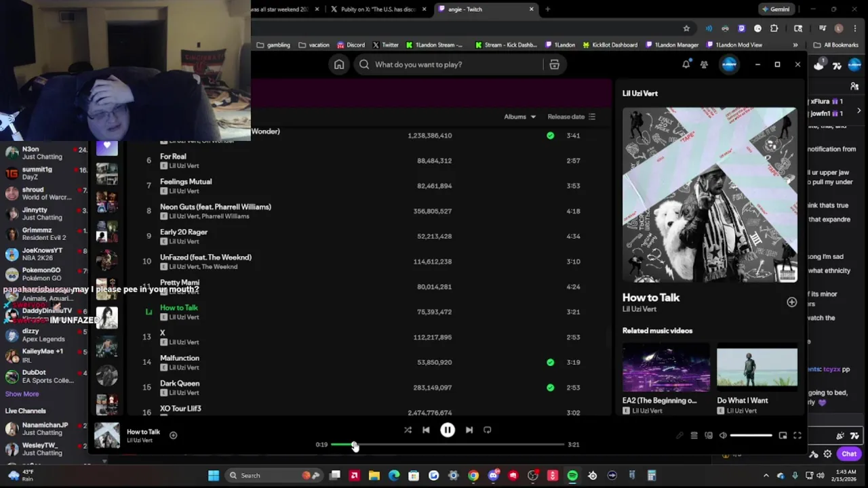Open the Spotify queue

[x=694, y=435]
